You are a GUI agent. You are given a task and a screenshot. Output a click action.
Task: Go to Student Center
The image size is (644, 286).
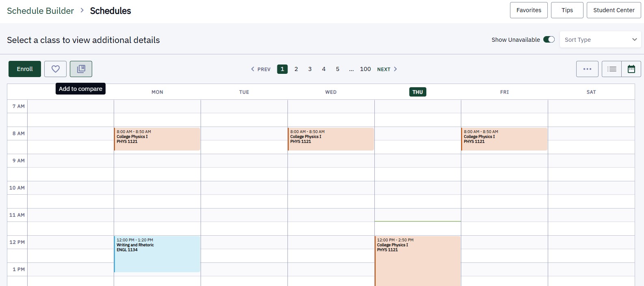[614, 10]
